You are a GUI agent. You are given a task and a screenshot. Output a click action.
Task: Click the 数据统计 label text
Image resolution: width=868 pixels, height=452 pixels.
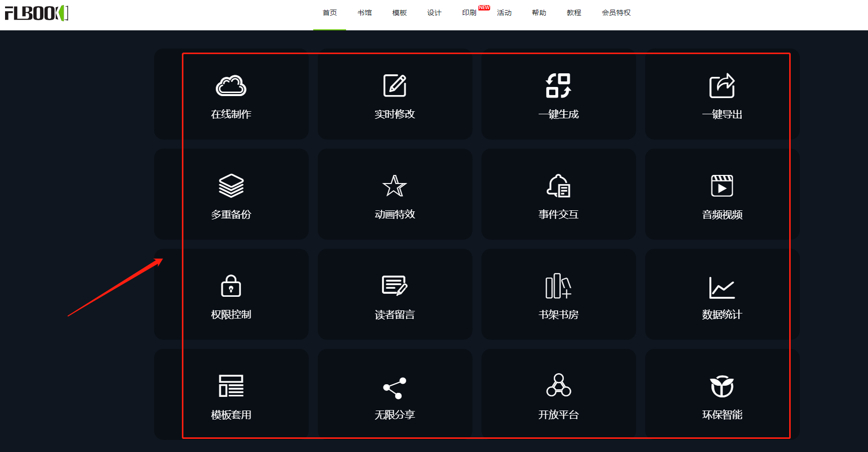click(x=722, y=314)
